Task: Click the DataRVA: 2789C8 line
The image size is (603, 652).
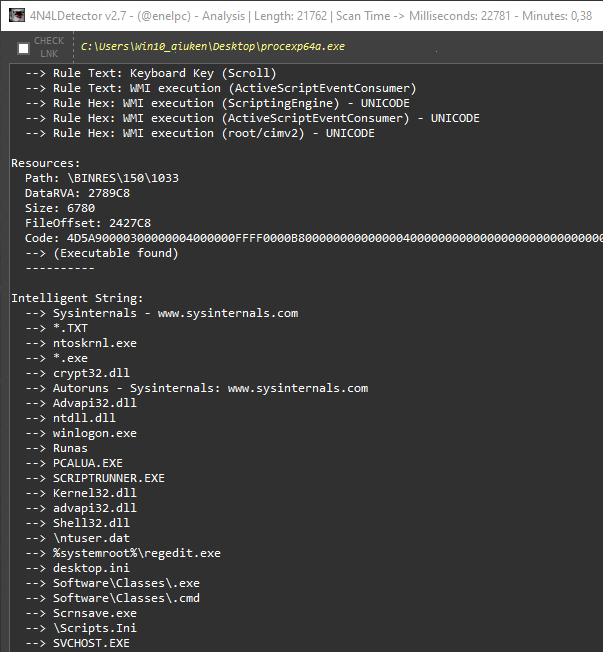Action: 77,193
